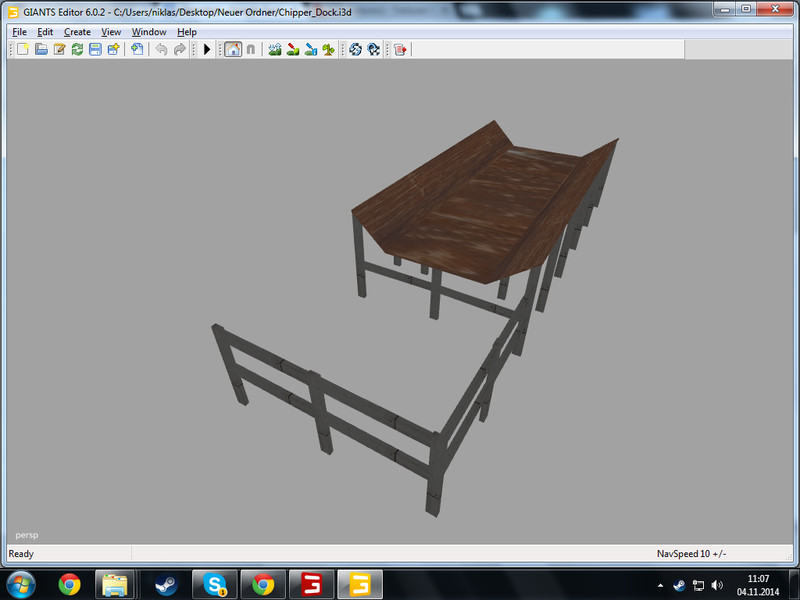Image resolution: width=800 pixels, height=600 pixels.
Task: Click the Undo arrow icon
Action: point(161,49)
